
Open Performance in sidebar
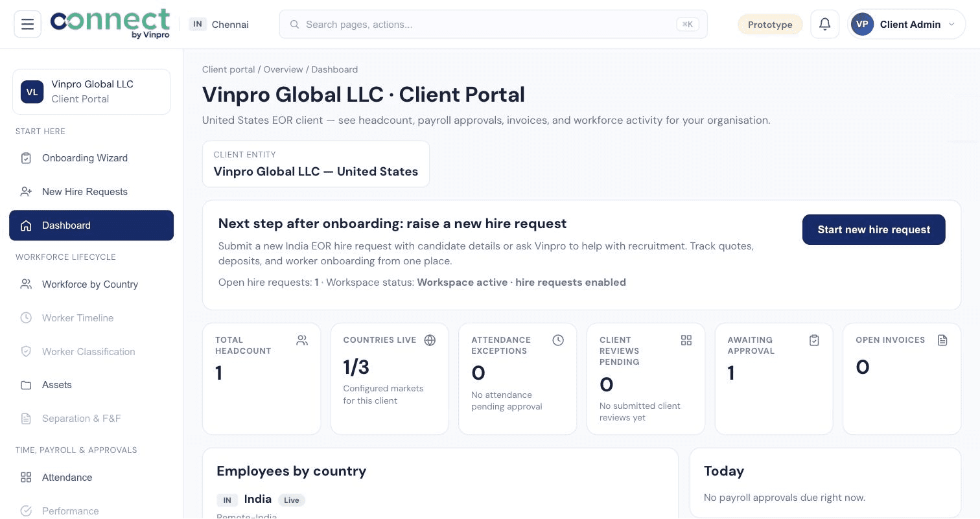pyautogui.click(x=91, y=511)
